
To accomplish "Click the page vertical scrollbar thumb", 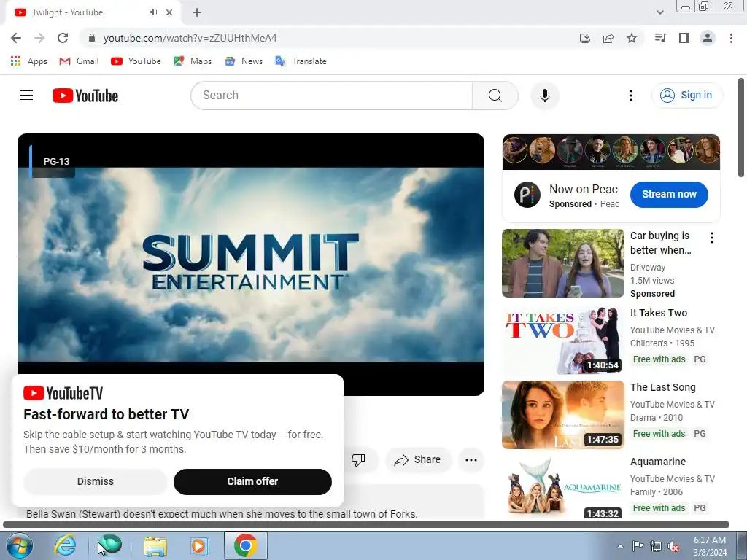I will pos(741,128).
